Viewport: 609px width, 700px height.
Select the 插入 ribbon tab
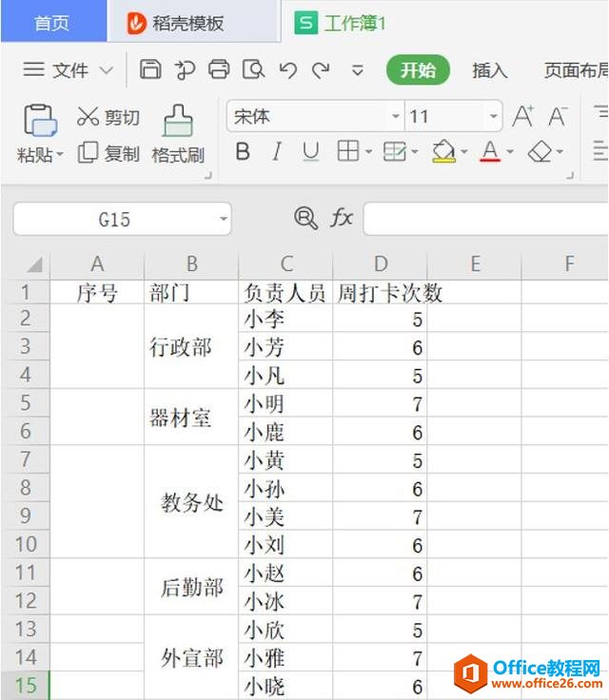coord(490,70)
